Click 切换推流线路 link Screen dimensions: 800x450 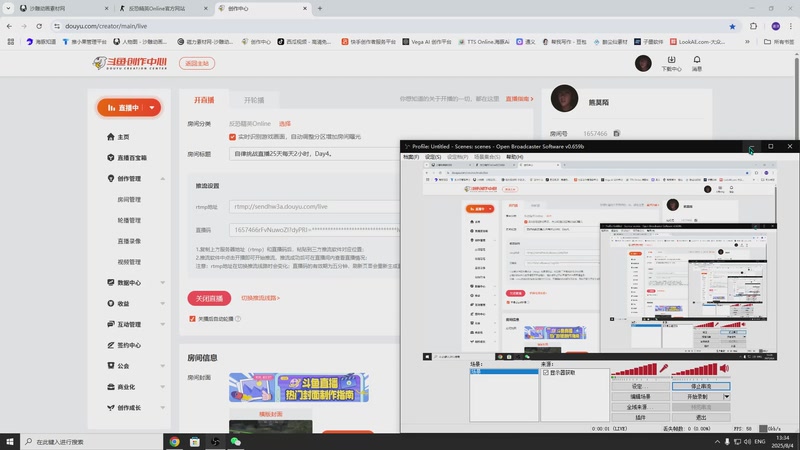tap(260, 298)
